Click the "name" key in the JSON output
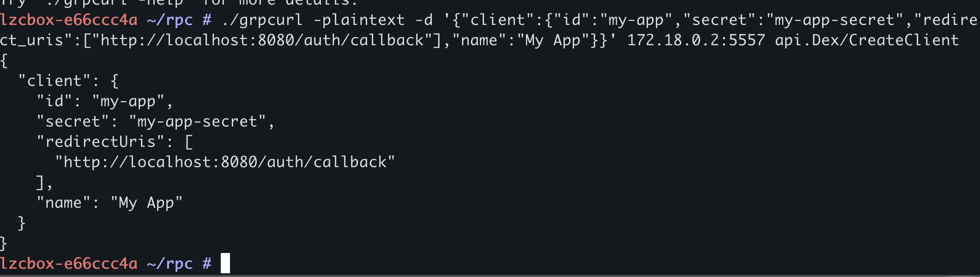 tap(63, 203)
